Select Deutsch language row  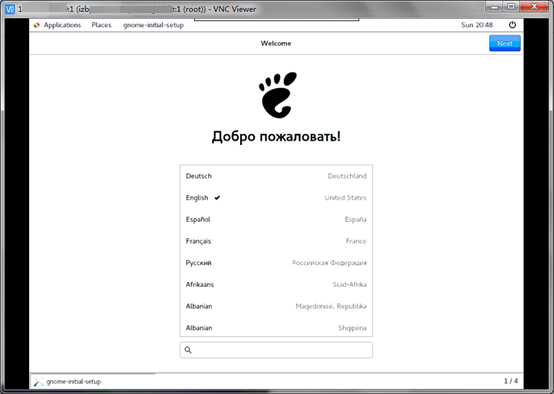(276, 176)
